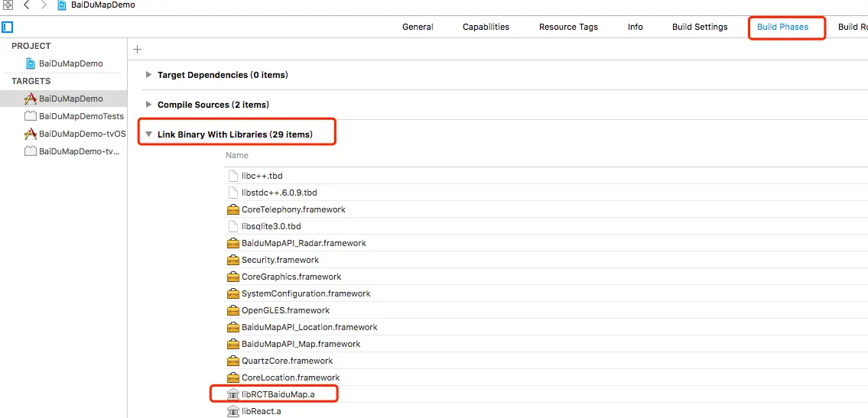This screenshot has height=418, width=868.
Task: Collapse Link Binary With Libraries section
Action: click(148, 134)
